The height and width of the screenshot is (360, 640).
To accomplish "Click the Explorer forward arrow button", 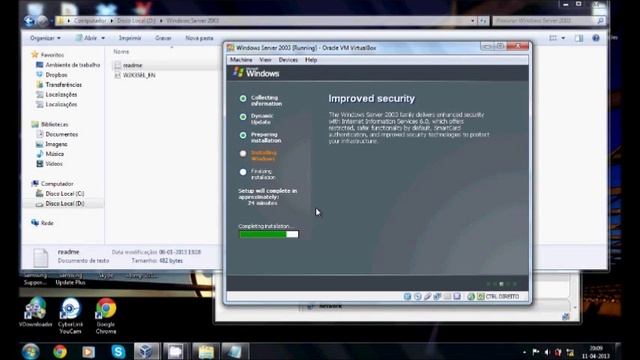I will 42,20.
